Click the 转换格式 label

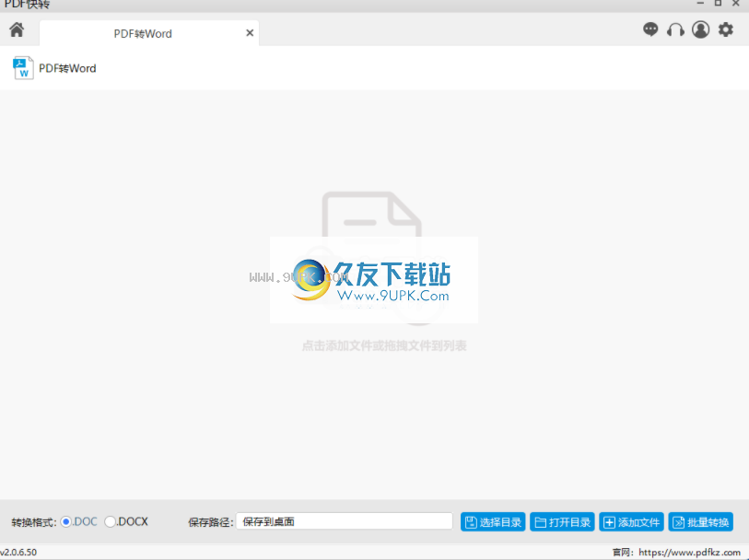click(x=34, y=522)
